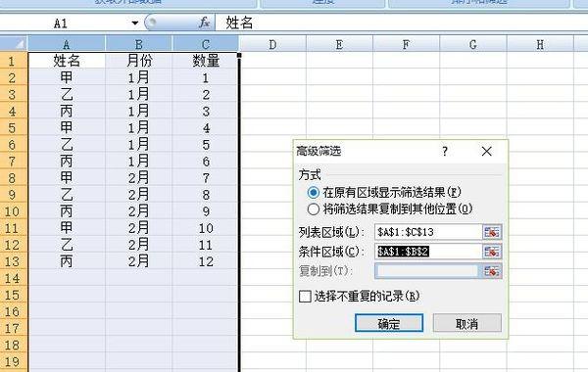
Task: Click the dialog help question mark
Action: click(445, 152)
